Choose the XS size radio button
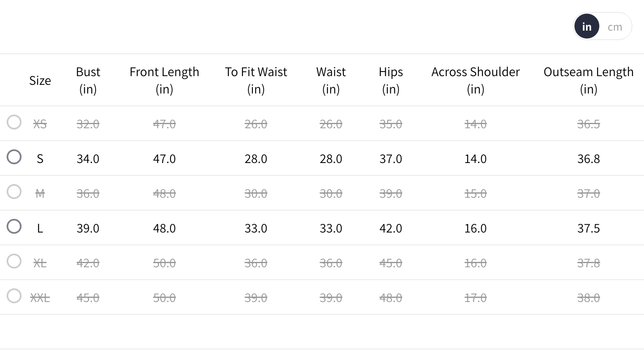This screenshot has height=350, width=644. click(14, 122)
